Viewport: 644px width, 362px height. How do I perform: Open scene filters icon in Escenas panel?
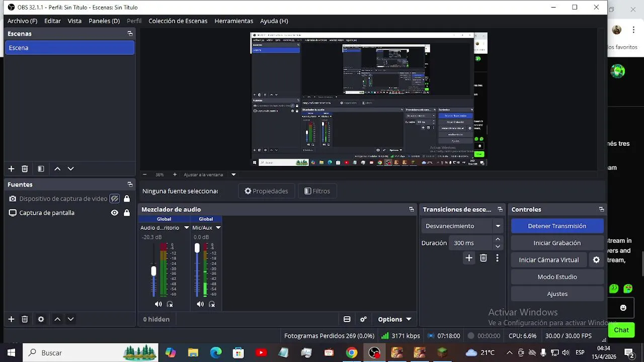tap(41, 169)
